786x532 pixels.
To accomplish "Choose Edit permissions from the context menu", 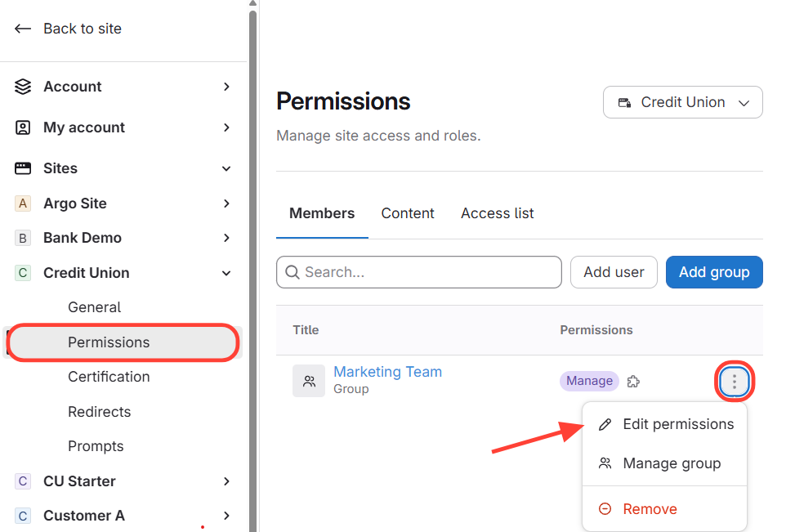I will click(x=677, y=424).
